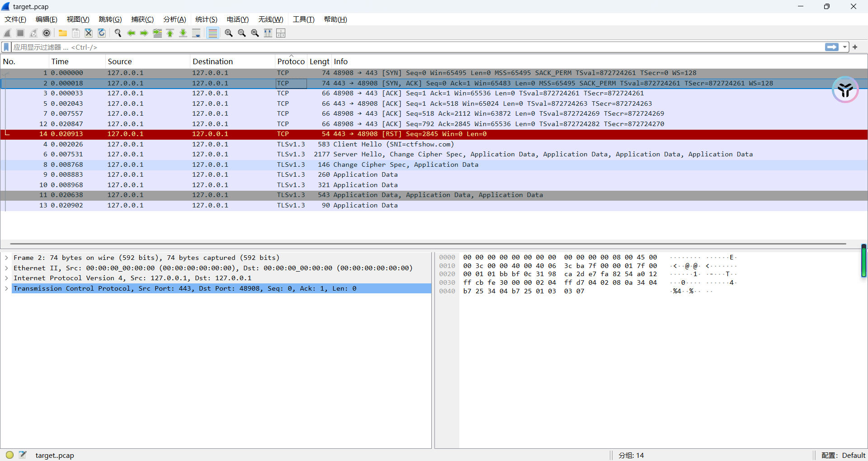
Task: Open the 视图(V) menu
Action: [x=78, y=19]
